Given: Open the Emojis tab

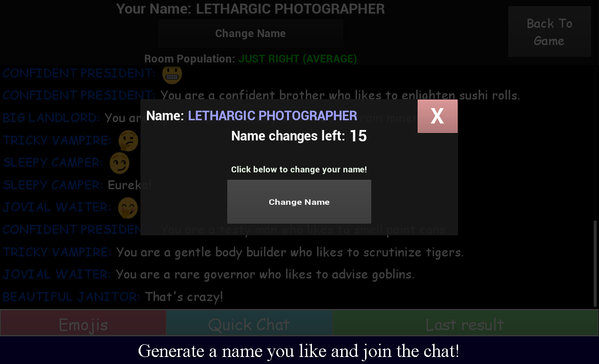Looking at the screenshot, I should tap(83, 324).
